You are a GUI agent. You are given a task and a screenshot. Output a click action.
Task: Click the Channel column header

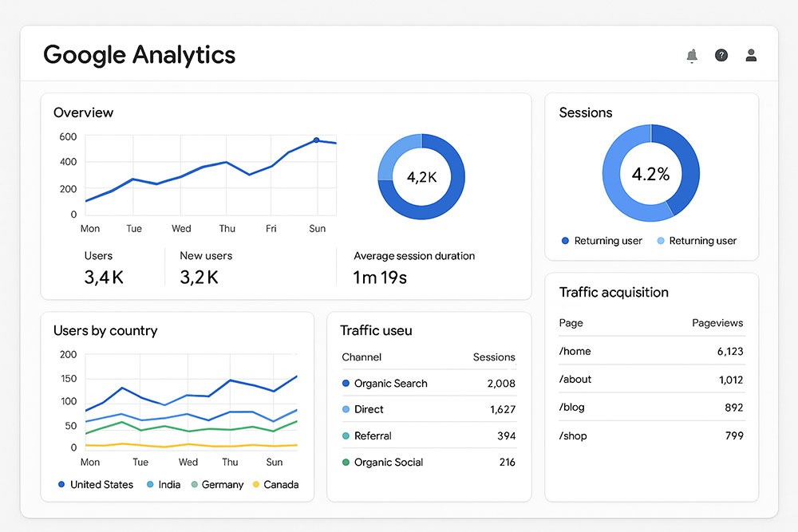pyautogui.click(x=361, y=357)
